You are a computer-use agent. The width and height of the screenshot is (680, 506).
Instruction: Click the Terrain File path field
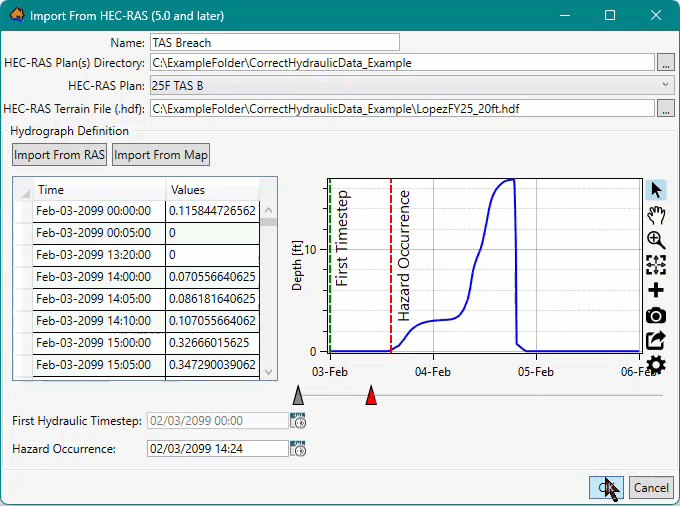tap(402, 108)
